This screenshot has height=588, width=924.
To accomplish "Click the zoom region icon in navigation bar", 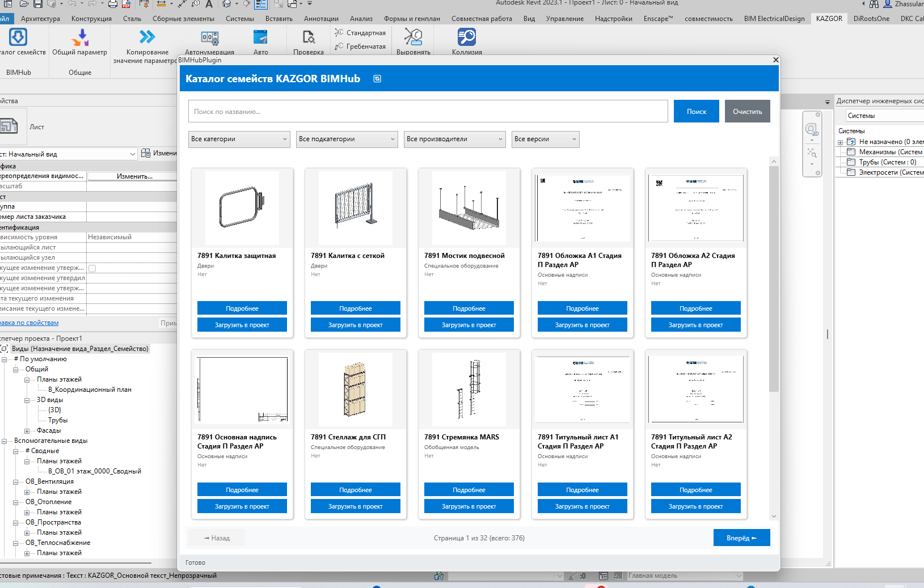I will tap(812, 153).
